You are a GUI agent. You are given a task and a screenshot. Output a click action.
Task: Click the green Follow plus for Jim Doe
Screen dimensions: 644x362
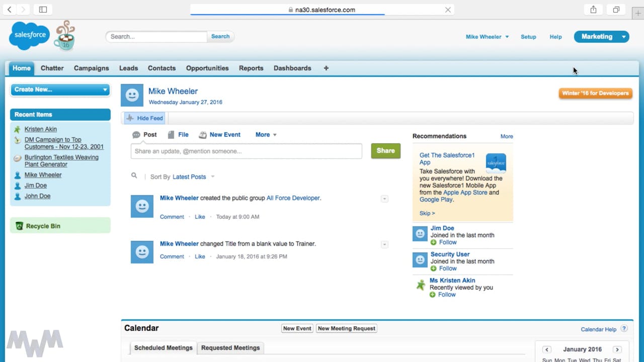434,242
